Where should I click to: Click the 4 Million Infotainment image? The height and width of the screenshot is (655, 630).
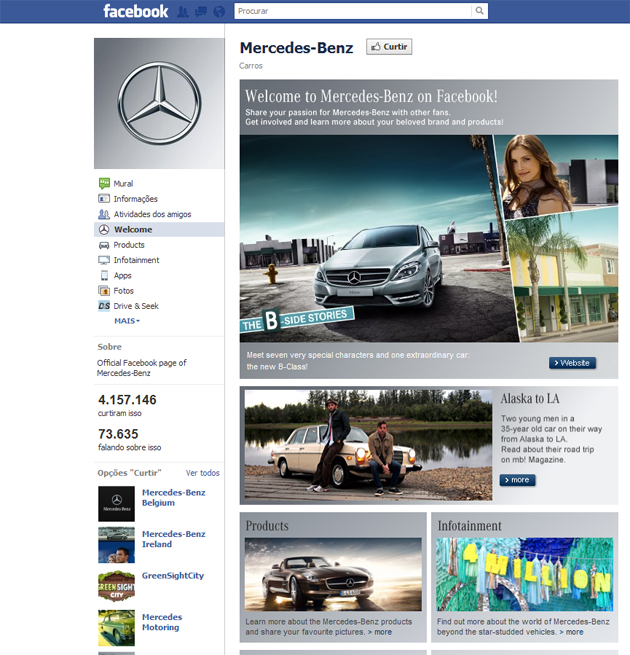tap(525, 574)
